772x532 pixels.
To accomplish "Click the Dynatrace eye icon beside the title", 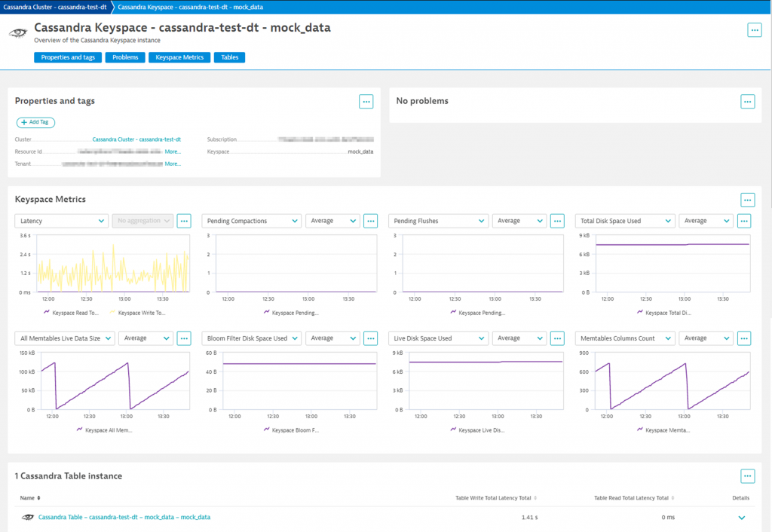I will click(x=17, y=32).
